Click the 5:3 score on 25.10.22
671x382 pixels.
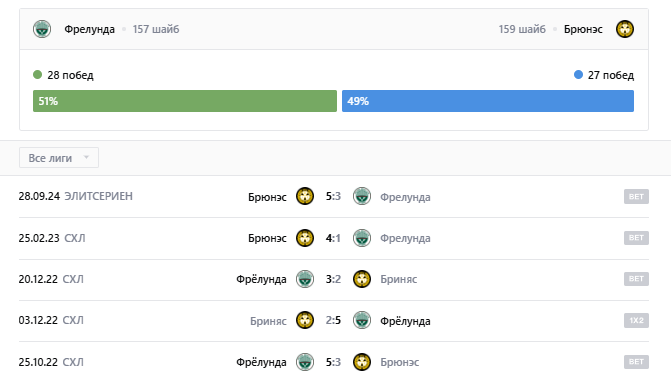pyautogui.click(x=333, y=362)
